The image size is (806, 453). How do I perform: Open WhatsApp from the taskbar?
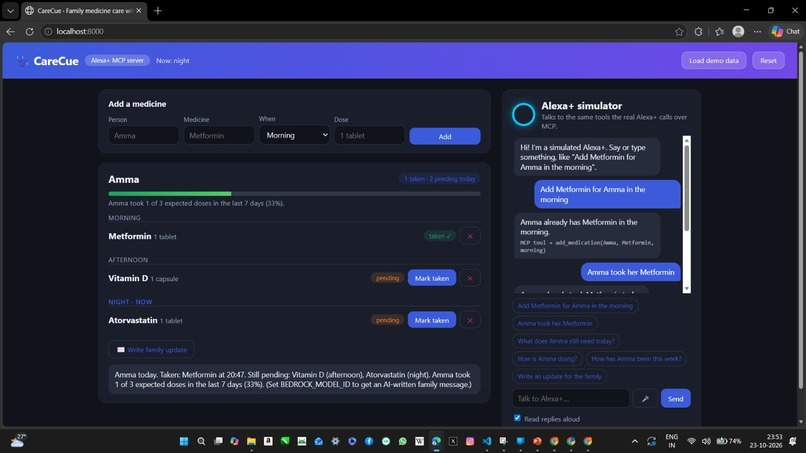point(402,441)
